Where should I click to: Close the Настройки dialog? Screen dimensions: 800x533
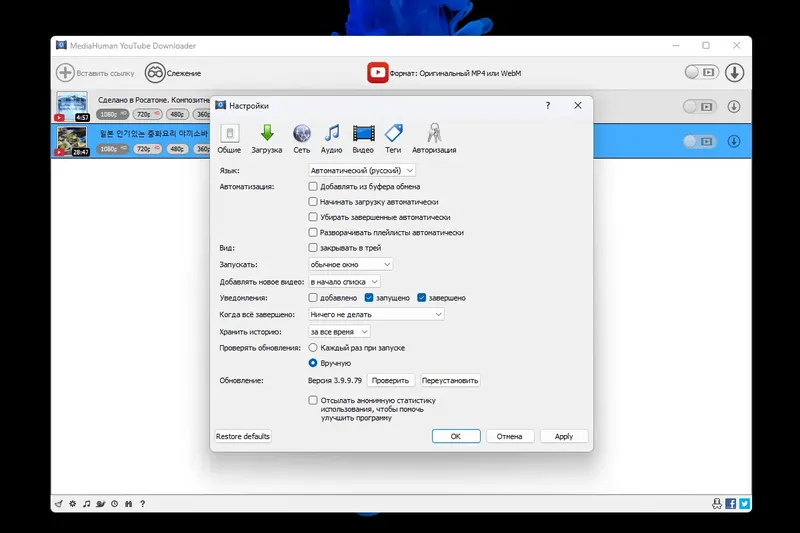(578, 105)
